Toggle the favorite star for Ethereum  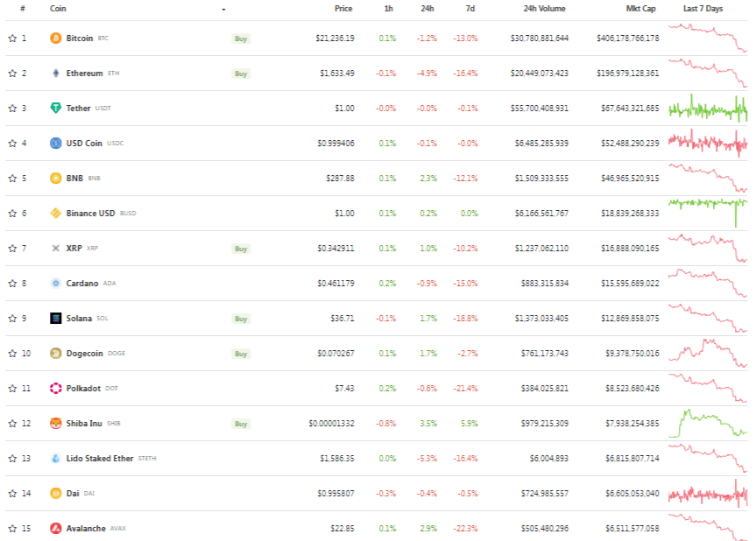point(12,74)
